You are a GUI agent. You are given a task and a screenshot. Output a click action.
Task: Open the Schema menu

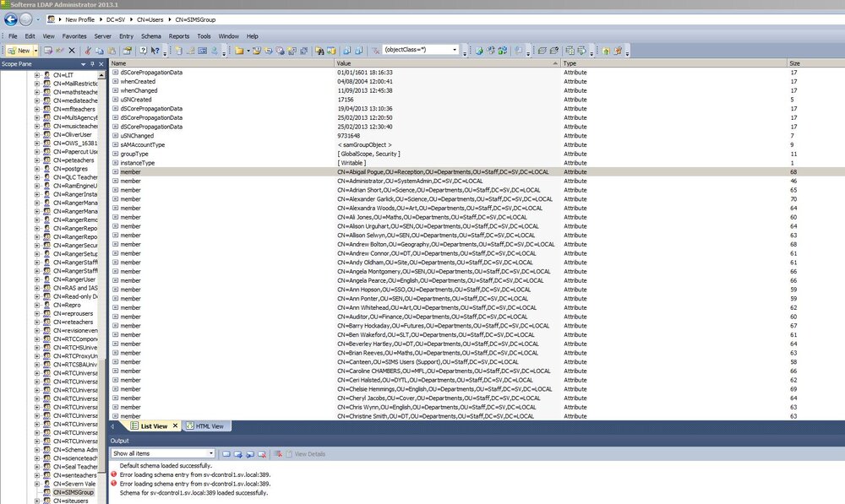coord(151,36)
